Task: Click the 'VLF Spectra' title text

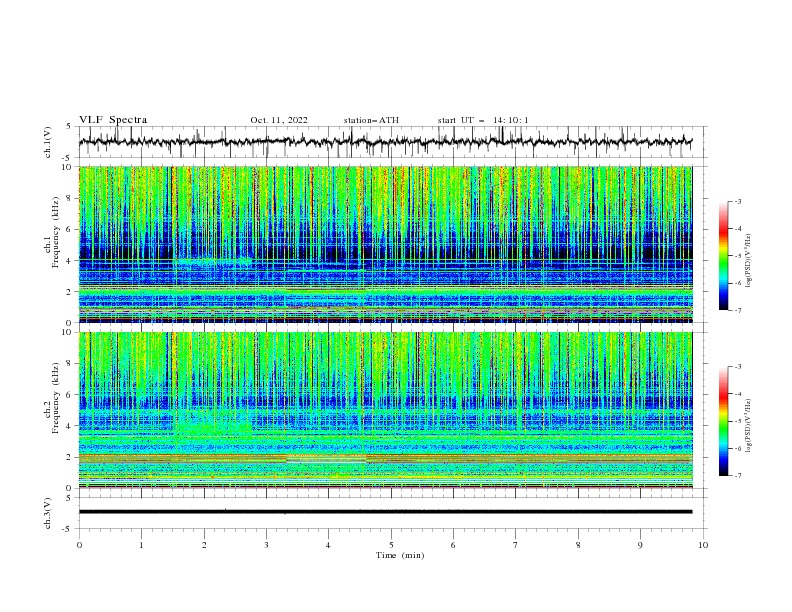Action: coord(113,120)
